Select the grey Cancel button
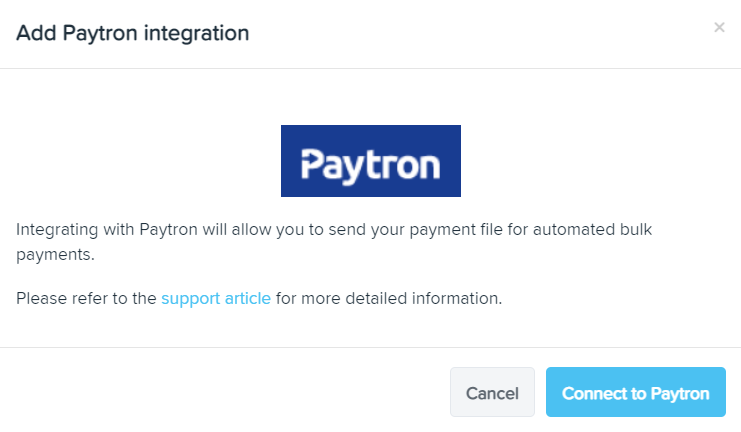This screenshot has width=741, height=432. tap(492, 392)
